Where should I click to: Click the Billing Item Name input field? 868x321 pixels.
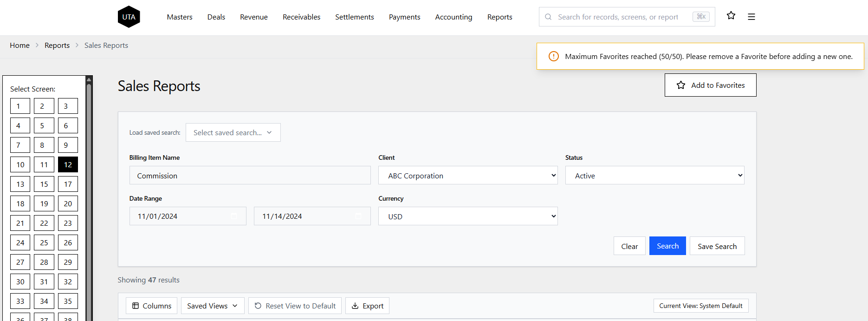click(x=250, y=176)
